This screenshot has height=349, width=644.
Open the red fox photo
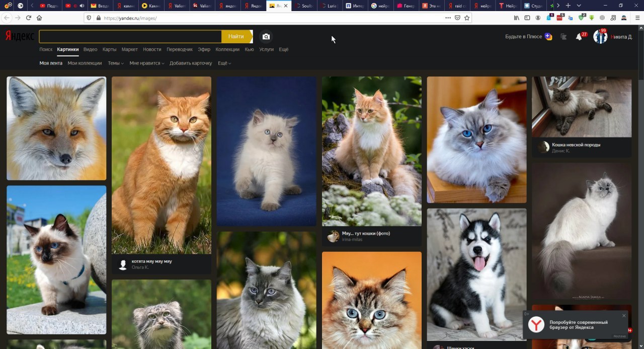(x=56, y=128)
